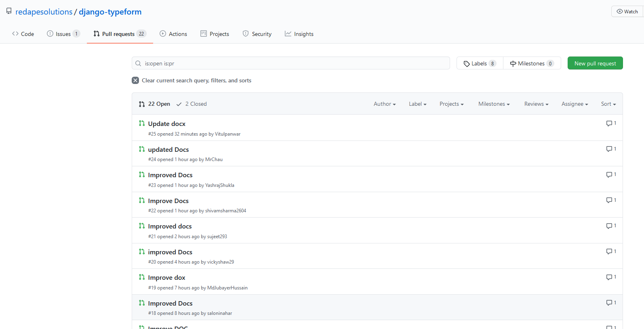Viewport: 644px width, 329px height.
Task: Click the Watch button
Action: pyautogui.click(x=627, y=11)
